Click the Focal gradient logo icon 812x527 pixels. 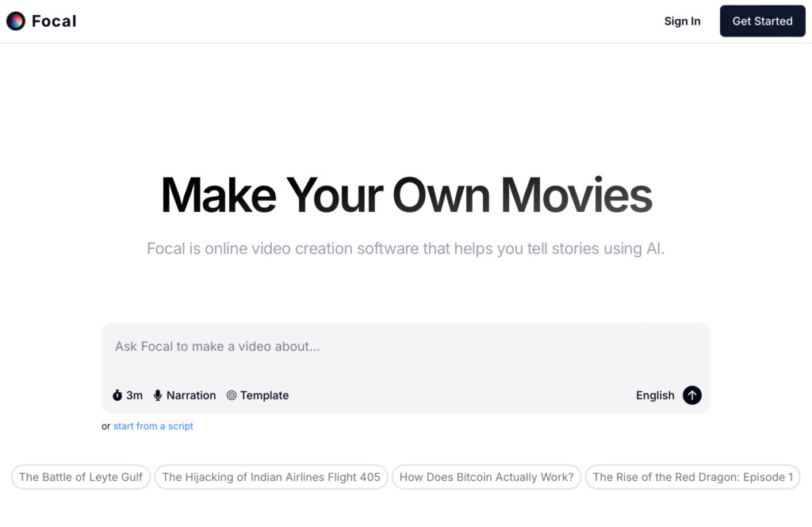[x=16, y=21]
